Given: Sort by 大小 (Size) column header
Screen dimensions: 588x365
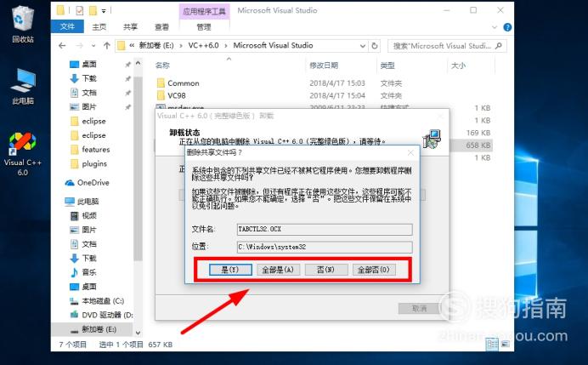Looking at the screenshot, I should pyautogui.click(x=458, y=66).
